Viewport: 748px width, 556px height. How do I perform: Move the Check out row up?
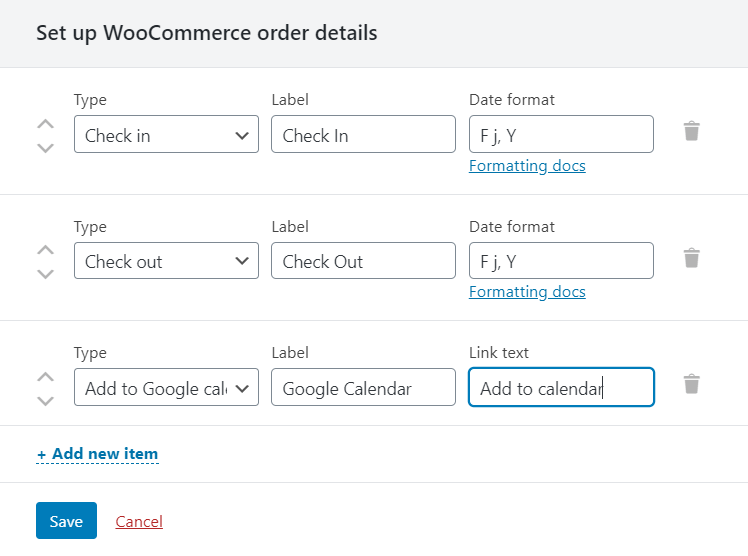pyautogui.click(x=45, y=250)
